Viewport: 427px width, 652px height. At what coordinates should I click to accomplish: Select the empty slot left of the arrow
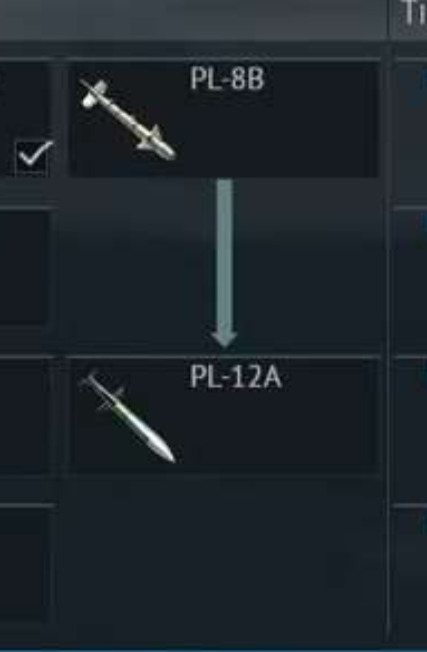[25, 268]
